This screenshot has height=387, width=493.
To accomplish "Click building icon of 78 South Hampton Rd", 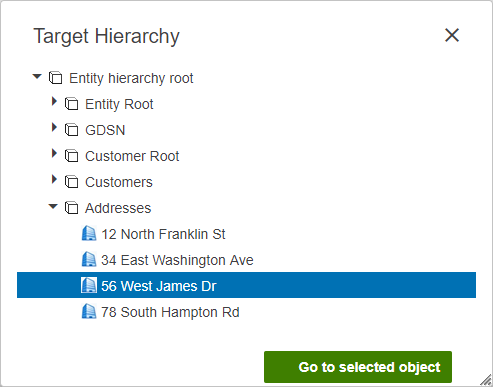I will (89, 311).
